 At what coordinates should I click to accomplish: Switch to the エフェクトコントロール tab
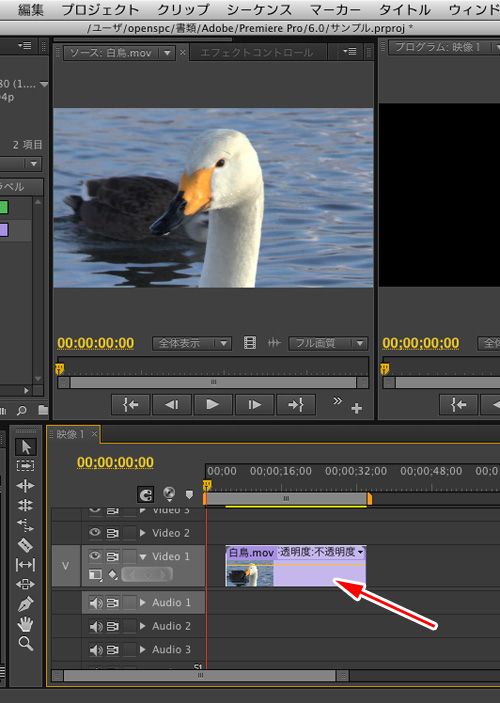click(257, 53)
